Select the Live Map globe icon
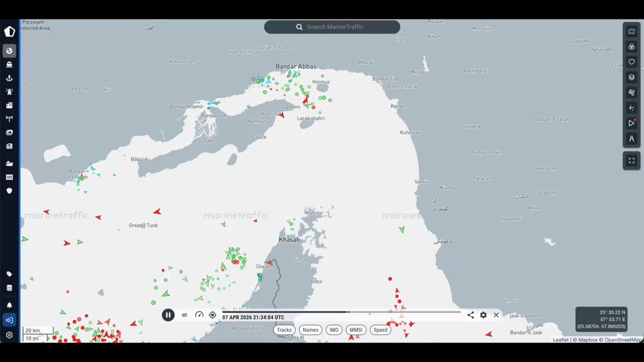Image resolution: width=644 pixels, height=362 pixels. 9,51
